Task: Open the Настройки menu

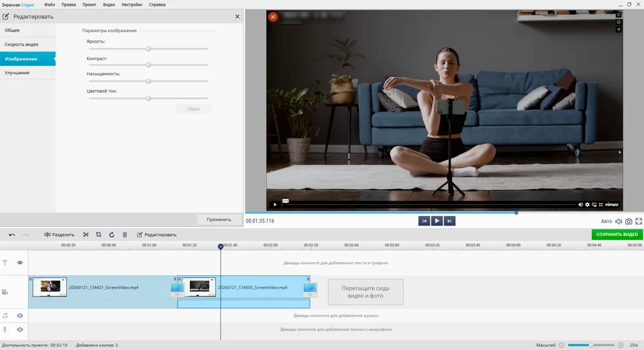Action: pos(131,5)
